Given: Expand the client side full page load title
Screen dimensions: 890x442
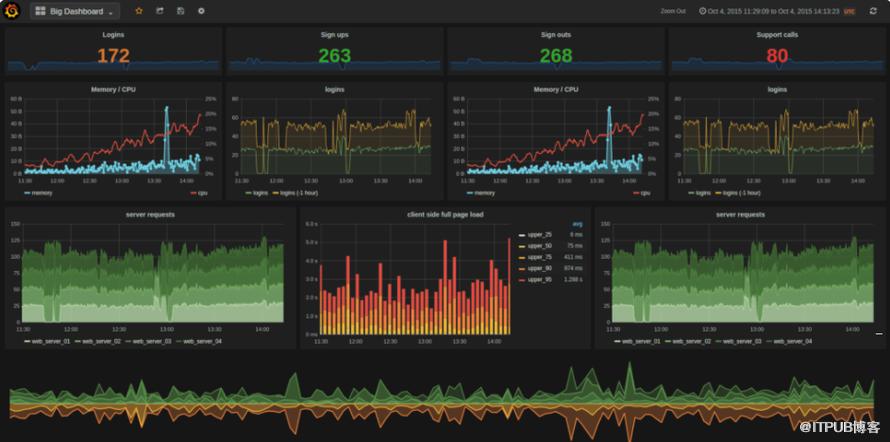Looking at the screenshot, I should pos(444,214).
